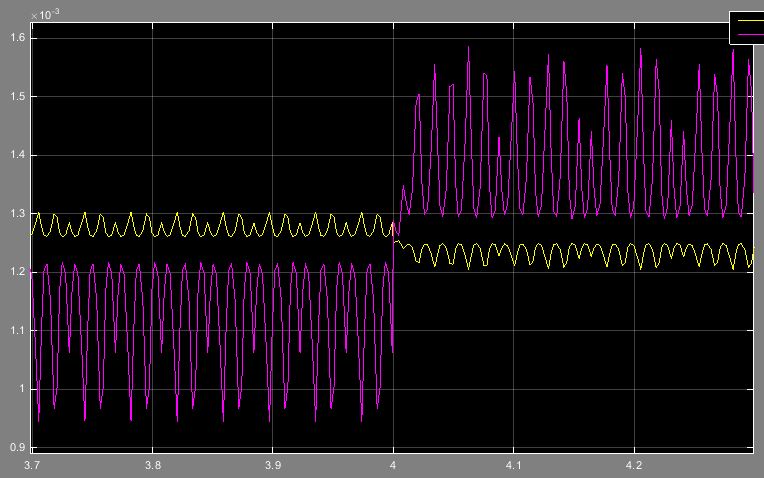Pick the 1.2 y-axis tick label
This screenshot has width=764, height=478.
click(x=18, y=272)
